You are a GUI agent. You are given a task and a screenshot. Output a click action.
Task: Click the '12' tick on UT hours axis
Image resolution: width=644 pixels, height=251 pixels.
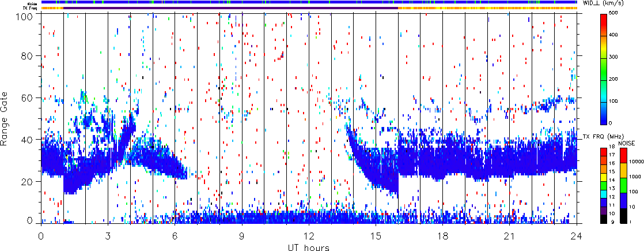tap(309, 237)
